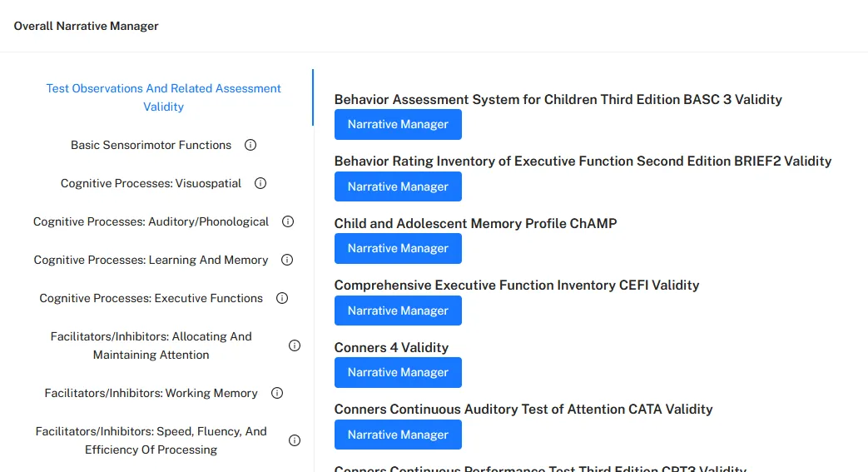Select Test Observations And Related Assessment Validity tab
This screenshot has width=868, height=472.
click(x=163, y=97)
